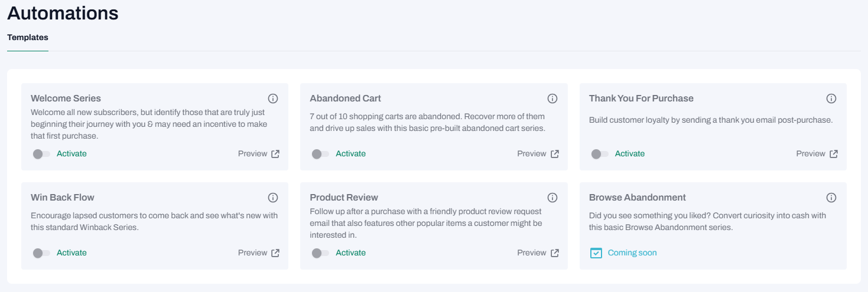Click Preview link for Thank You For Purchase
The height and width of the screenshot is (292, 868).
click(810, 154)
